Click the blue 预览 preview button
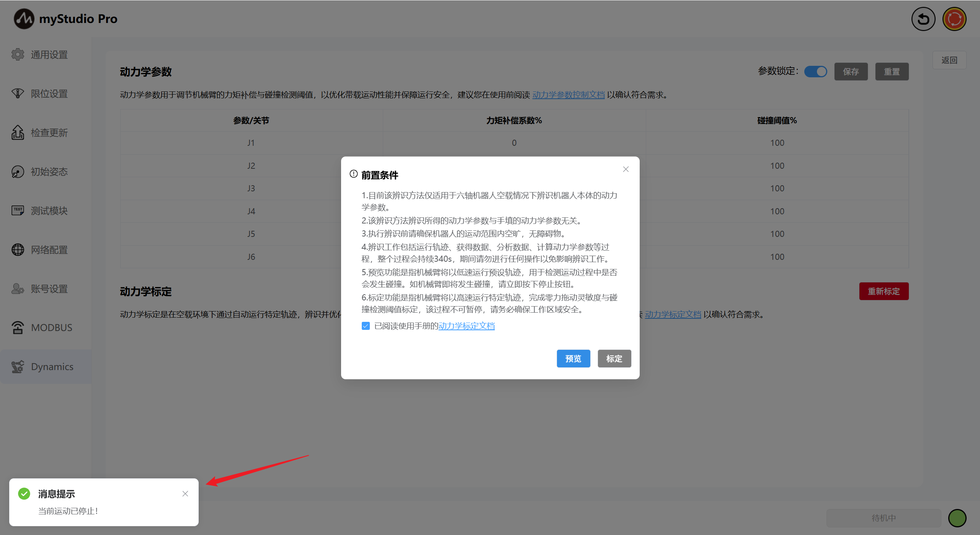 click(x=573, y=359)
